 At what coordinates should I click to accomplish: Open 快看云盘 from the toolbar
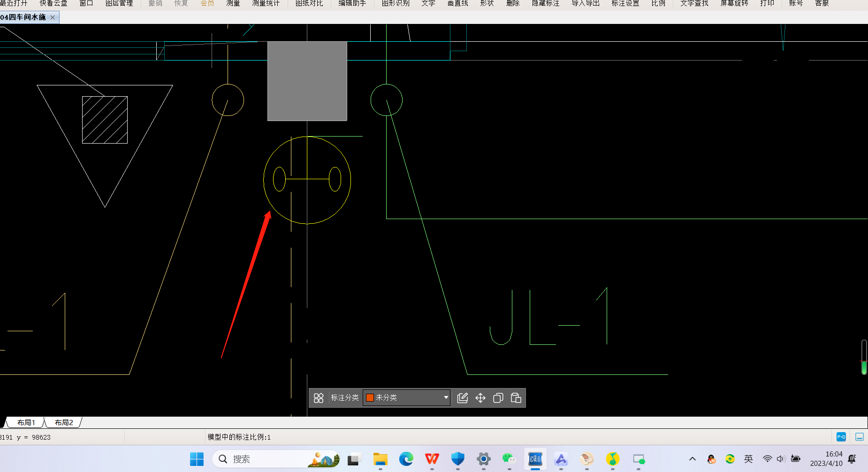[x=53, y=3]
